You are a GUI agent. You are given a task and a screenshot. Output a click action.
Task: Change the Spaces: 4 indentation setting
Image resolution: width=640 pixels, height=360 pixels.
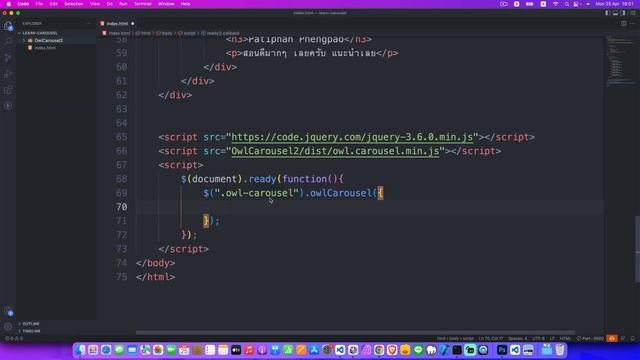click(x=518, y=338)
